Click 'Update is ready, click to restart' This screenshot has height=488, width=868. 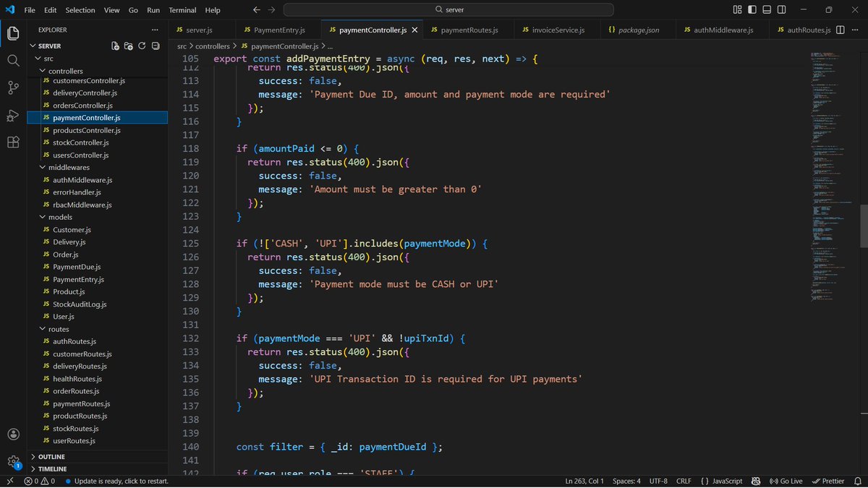[116, 481]
